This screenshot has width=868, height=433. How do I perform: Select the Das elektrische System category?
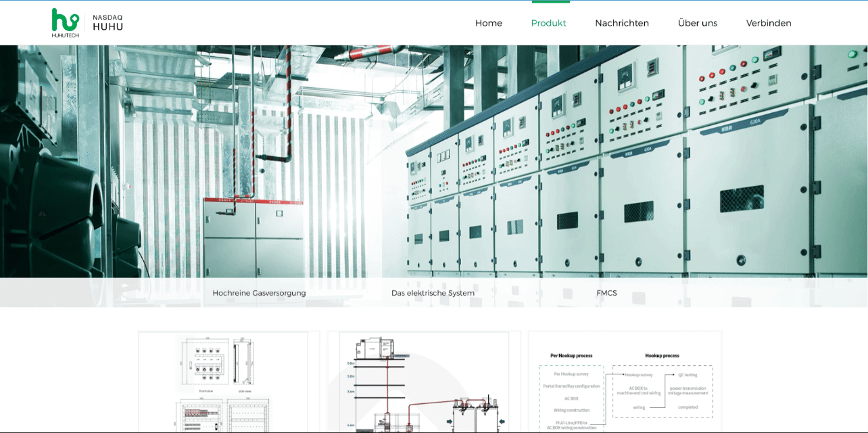(433, 293)
